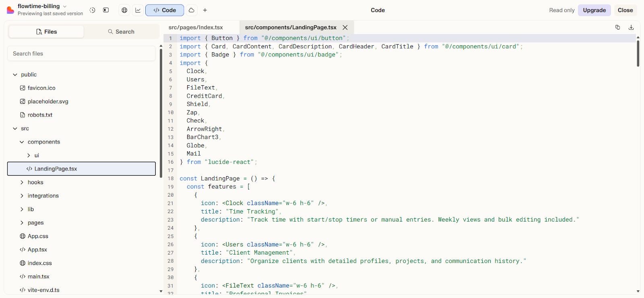This screenshot has width=644, height=298.
Task: Open App.tsx in file tree
Action: point(37,250)
